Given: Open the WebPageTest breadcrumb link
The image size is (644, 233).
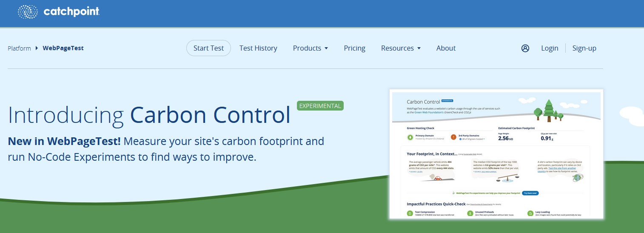Looking at the screenshot, I should 63,48.
